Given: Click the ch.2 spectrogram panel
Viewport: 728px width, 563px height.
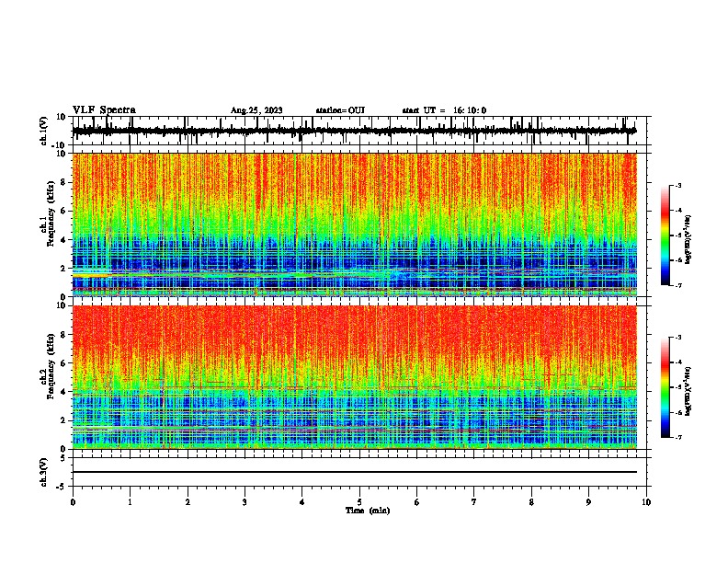Looking at the screenshot, I should 355,377.
